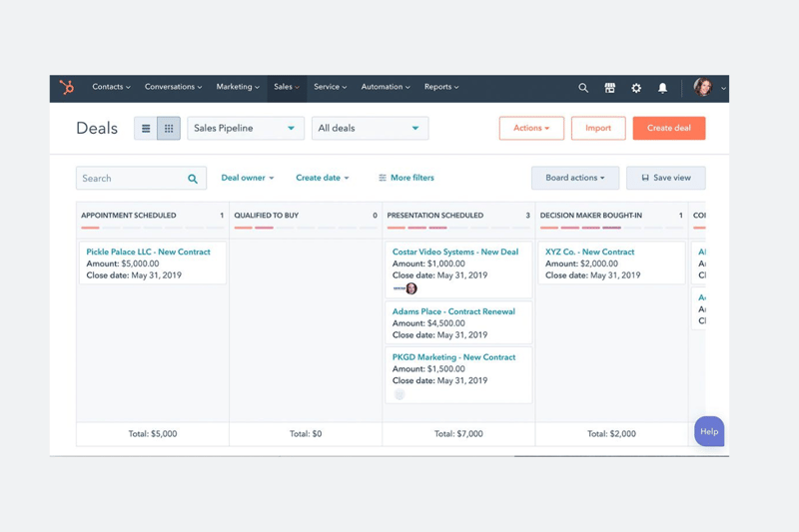Click the floppy disk Save view icon
The image size is (799, 532).
[x=645, y=178]
